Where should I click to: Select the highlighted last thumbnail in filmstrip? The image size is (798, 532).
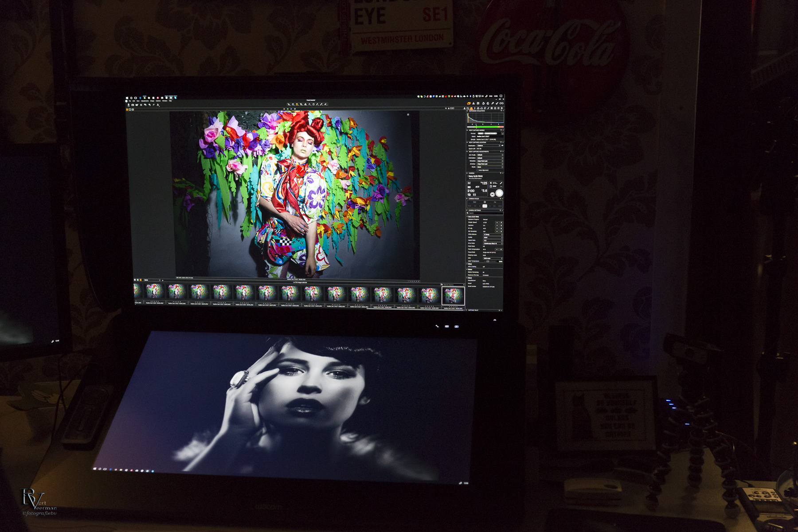click(x=453, y=295)
